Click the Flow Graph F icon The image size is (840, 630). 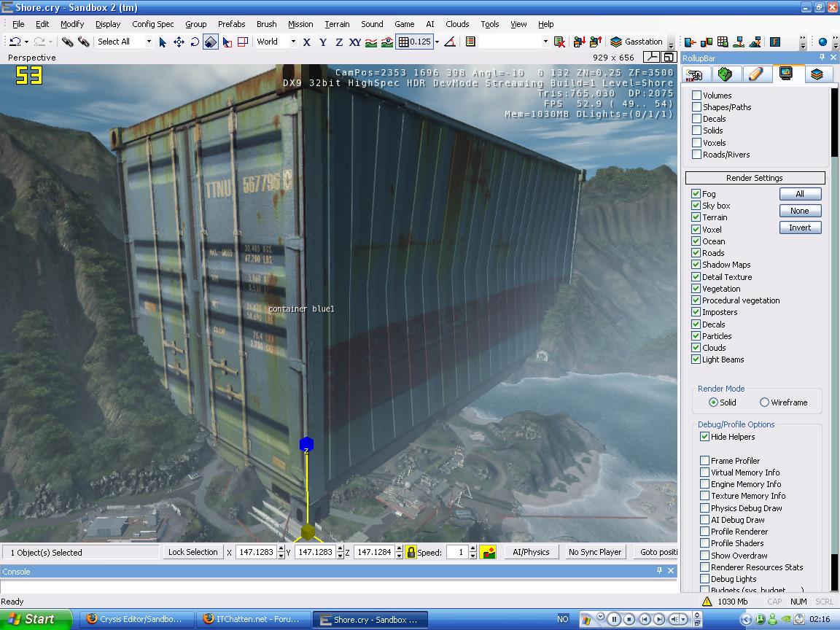pyautogui.click(x=774, y=42)
